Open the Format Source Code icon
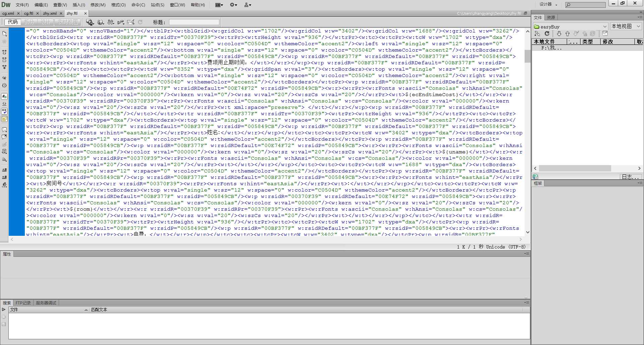644x345 pixels. coord(4,185)
